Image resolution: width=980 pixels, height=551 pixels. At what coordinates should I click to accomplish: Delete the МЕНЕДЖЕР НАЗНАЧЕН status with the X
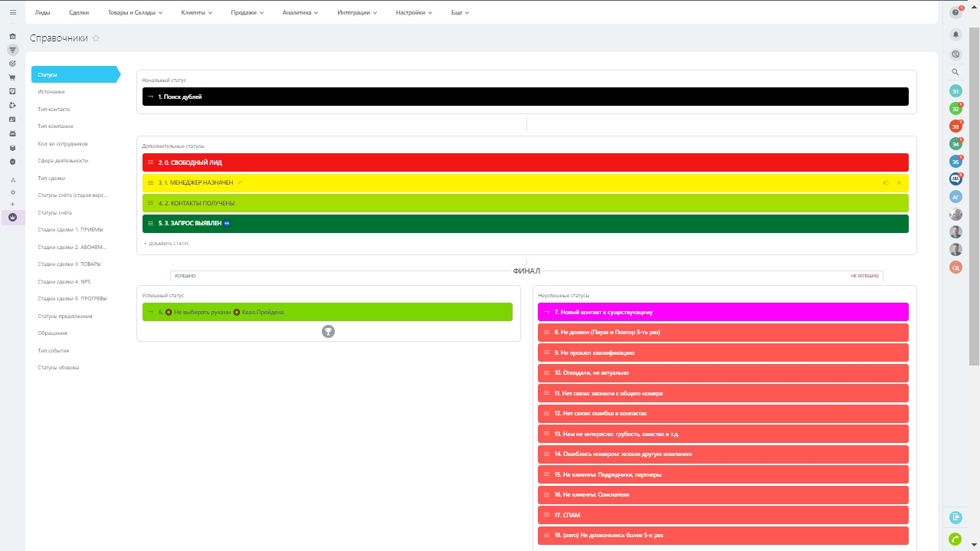899,183
